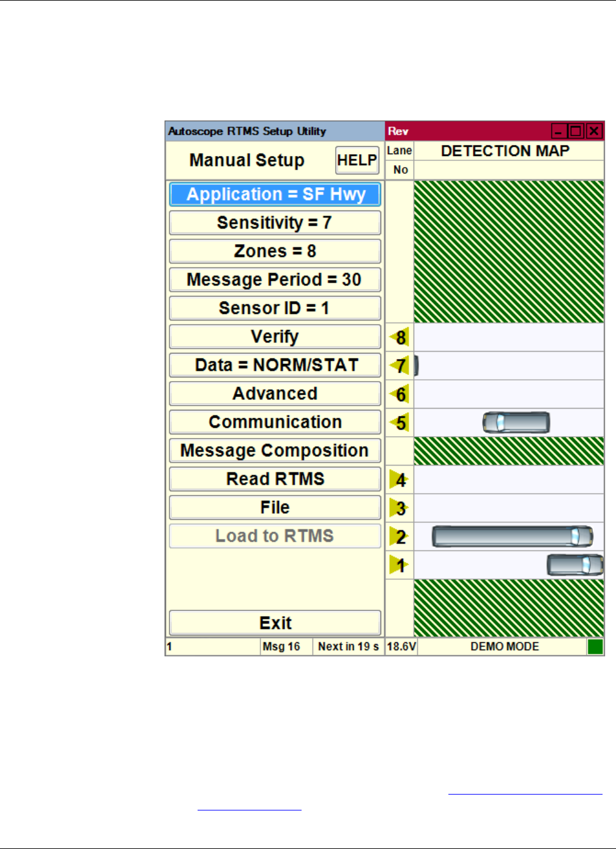Click the DETECTION MAP header
Screen dimensions: 616x849
click(505, 151)
